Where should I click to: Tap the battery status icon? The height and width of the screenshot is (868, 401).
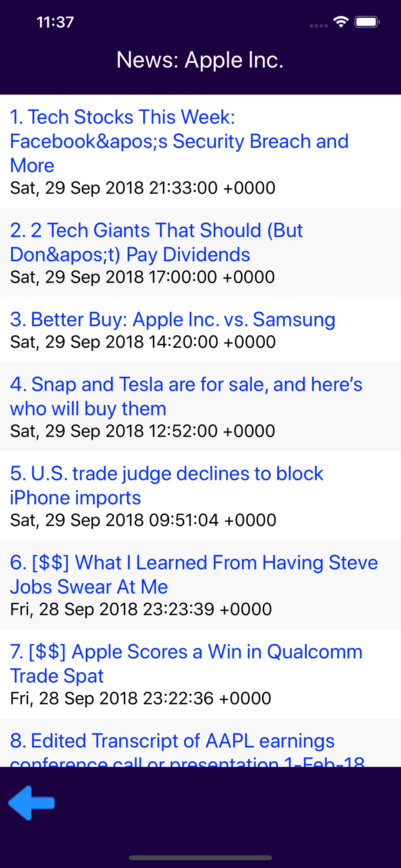coord(367,22)
